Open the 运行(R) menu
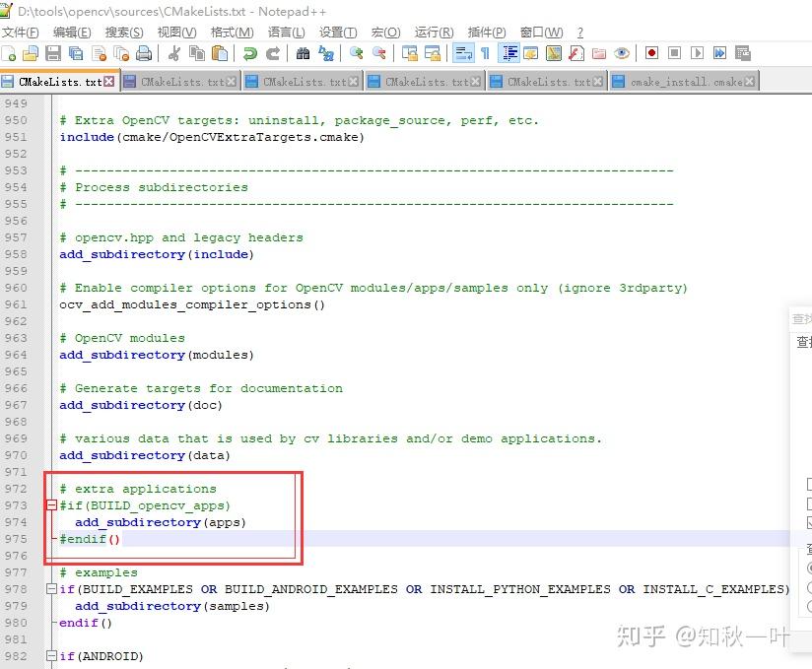812x669 pixels. coord(434,33)
